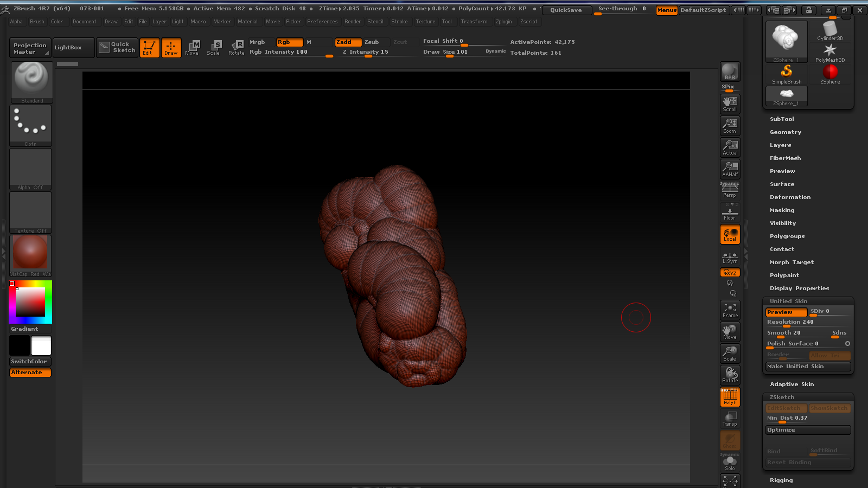Select the Cylinder3D tool
The image size is (868, 488).
click(830, 31)
